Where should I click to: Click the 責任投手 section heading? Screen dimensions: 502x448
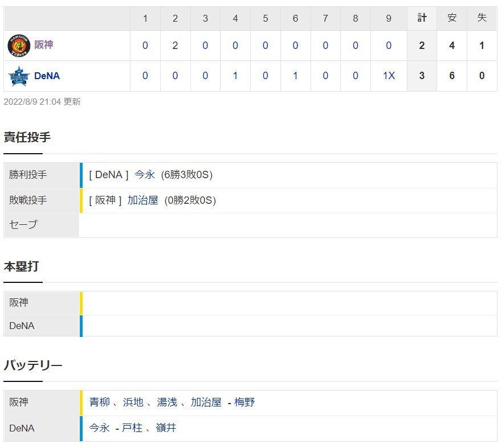point(27,137)
